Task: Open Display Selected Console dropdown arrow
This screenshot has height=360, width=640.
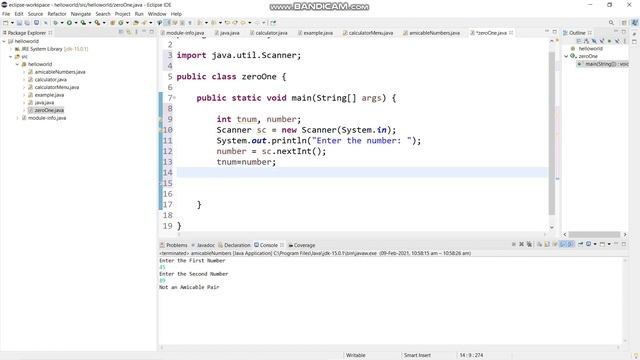Action: point(595,244)
